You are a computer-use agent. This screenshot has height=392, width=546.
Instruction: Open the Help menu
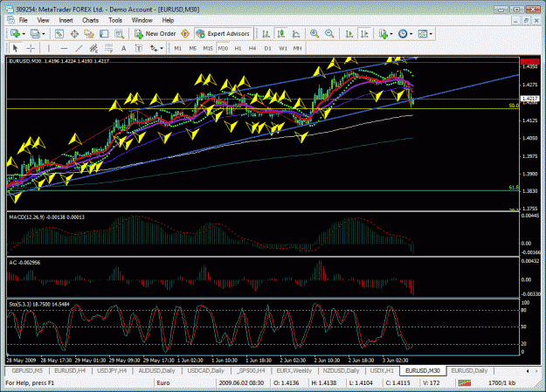(168, 20)
